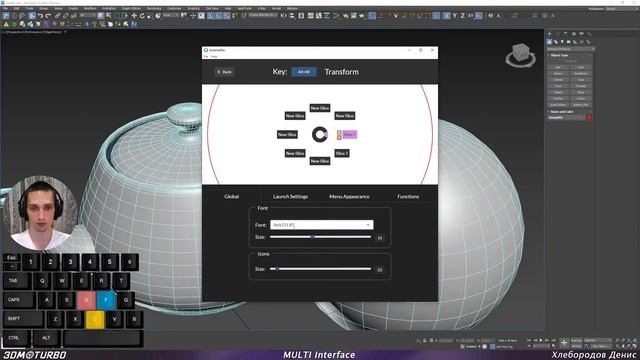Select the pink highlighted Slice 1 item
This screenshot has height=360, width=640.
coord(349,134)
